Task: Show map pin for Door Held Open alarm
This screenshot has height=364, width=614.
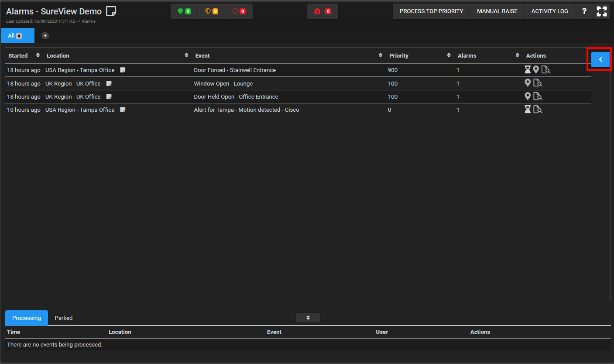Action: (528, 96)
